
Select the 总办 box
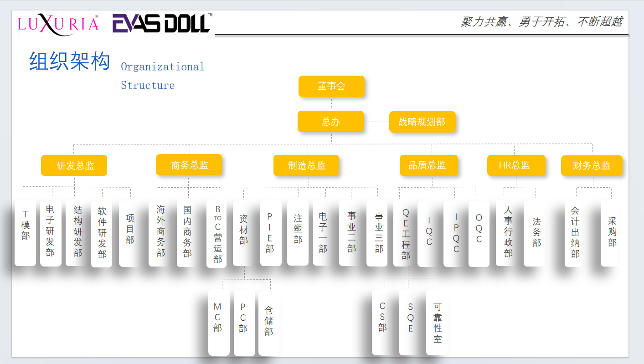pyautogui.click(x=330, y=122)
